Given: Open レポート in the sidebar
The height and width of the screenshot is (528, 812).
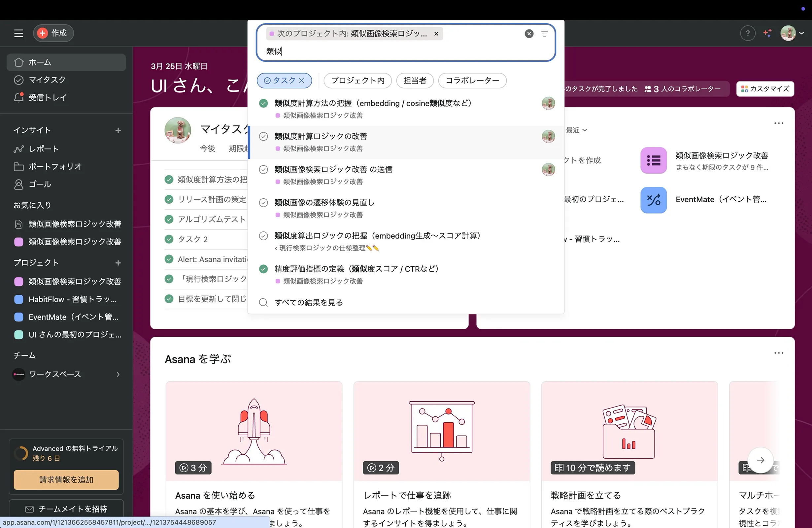Looking at the screenshot, I should click(x=66, y=149).
